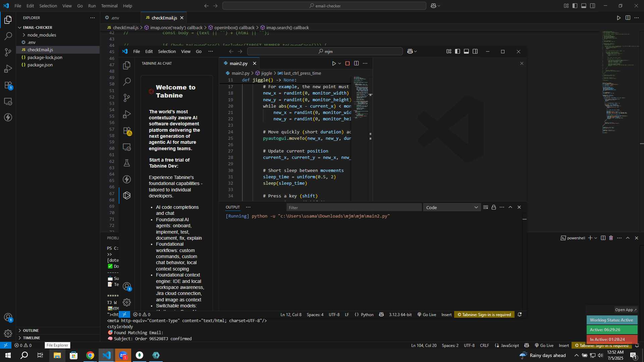
Task: Switch to .env tab in back window
Action: click(115, 18)
